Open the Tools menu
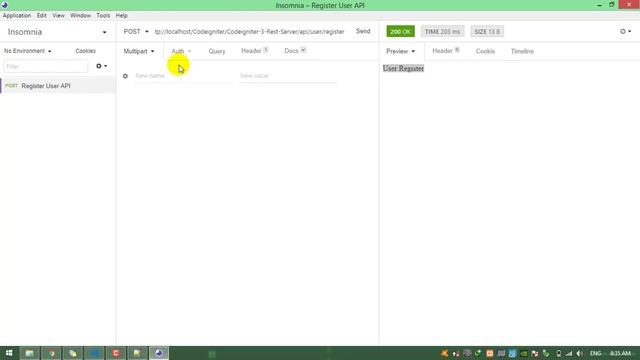This screenshot has width=640, height=360. pyautogui.click(x=103, y=16)
